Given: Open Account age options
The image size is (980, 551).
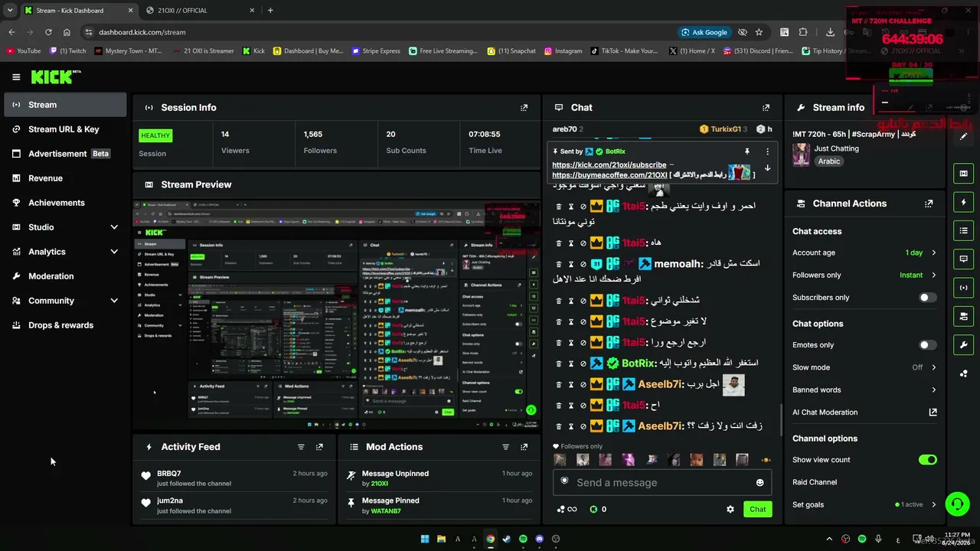Looking at the screenshot, I should [x=864, y=253].
